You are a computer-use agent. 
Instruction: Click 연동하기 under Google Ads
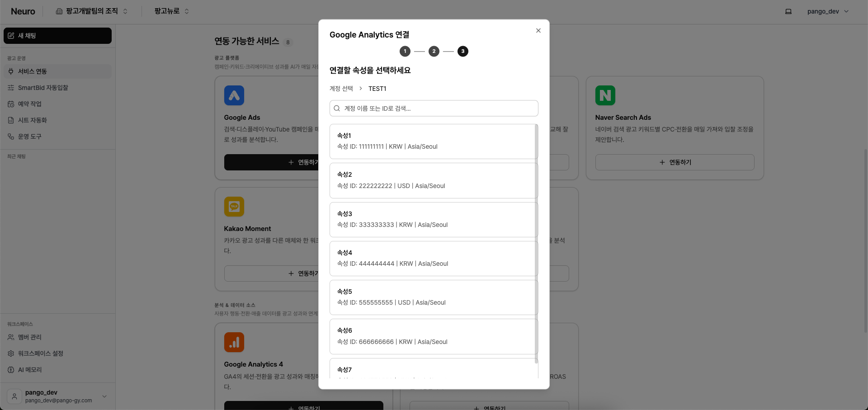click(x=304, y=162)
